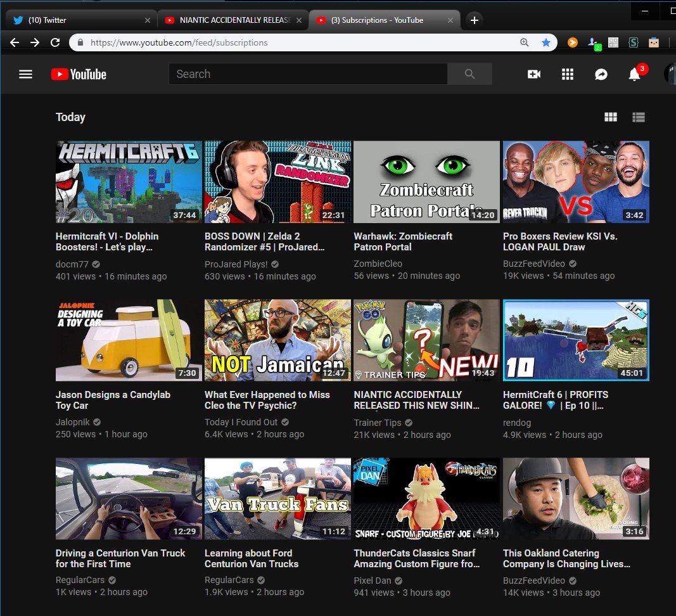Open the Zelda Link Randomizer thumbnail

point(277,182)
